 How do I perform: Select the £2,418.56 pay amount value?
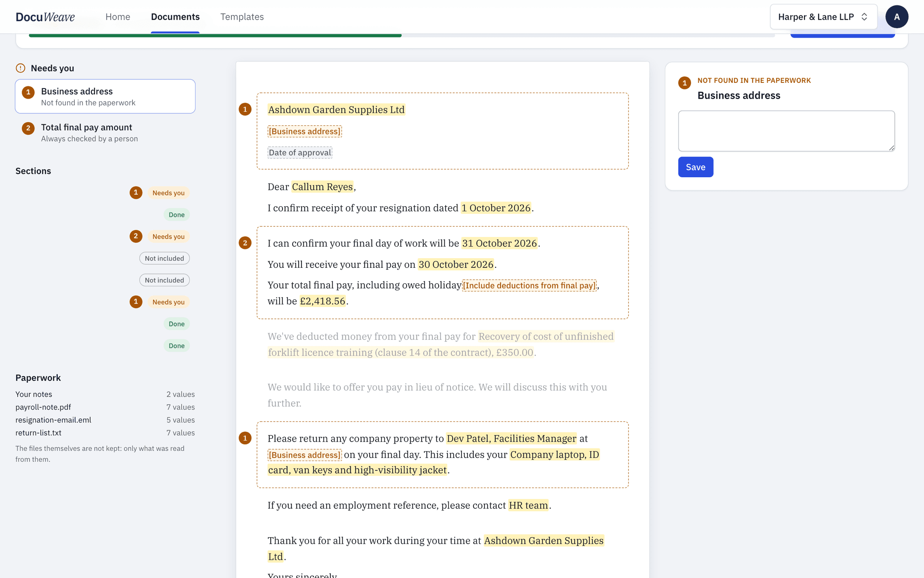pyautogui.click(x=323, y=301)
